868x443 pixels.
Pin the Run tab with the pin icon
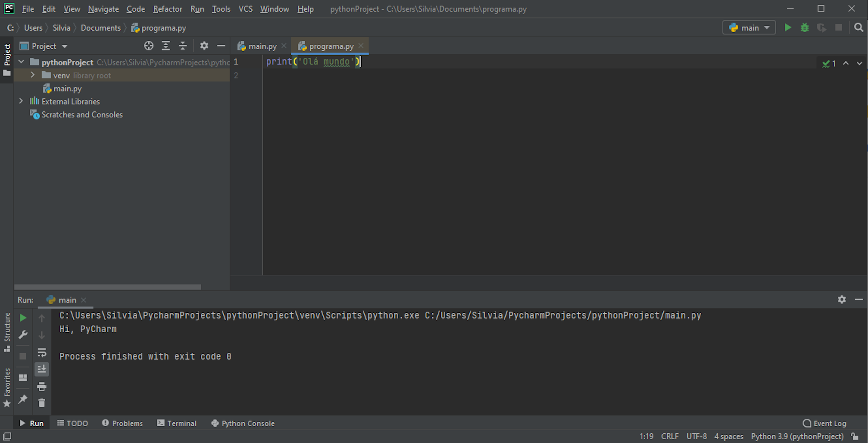click(23, 400)
